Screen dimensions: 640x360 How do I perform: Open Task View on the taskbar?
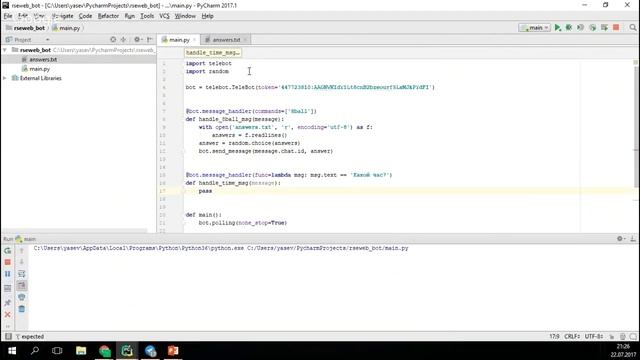point(57,351)
